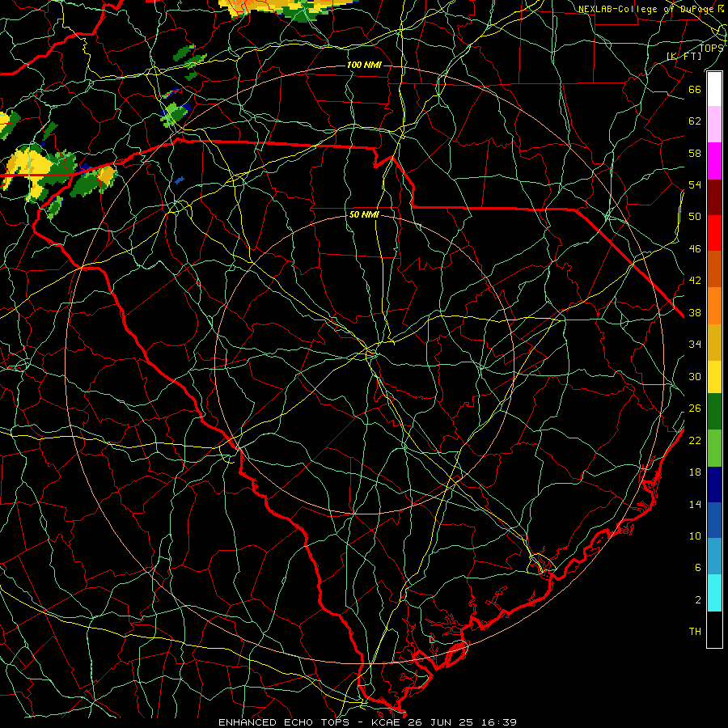This screenshot has height=728, width=728.
Task: Click the '100 NMI' range ring label
Action: pyautogui.click(x=364, y=65)
